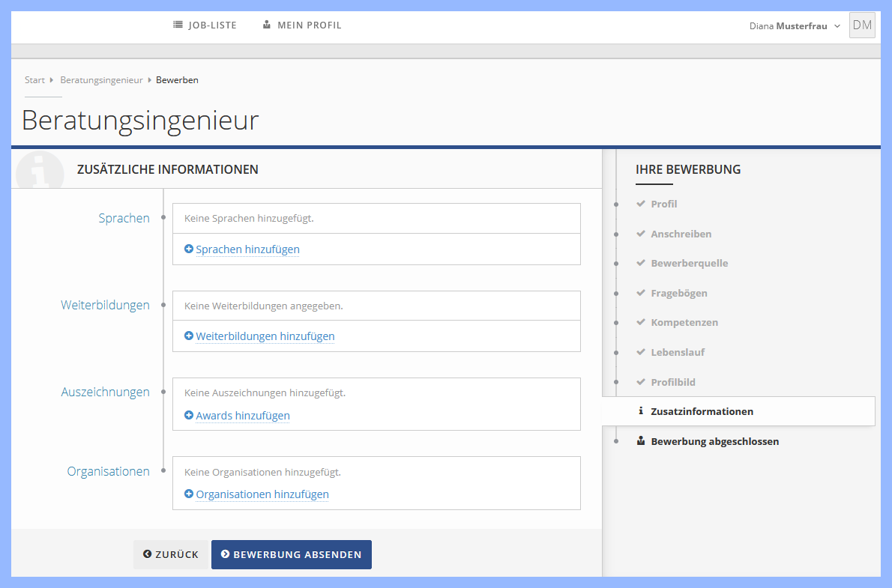892x588 pixels.
Task: Click the plus icon for Sprachen hinzufügen
Action: pos(189,249)
